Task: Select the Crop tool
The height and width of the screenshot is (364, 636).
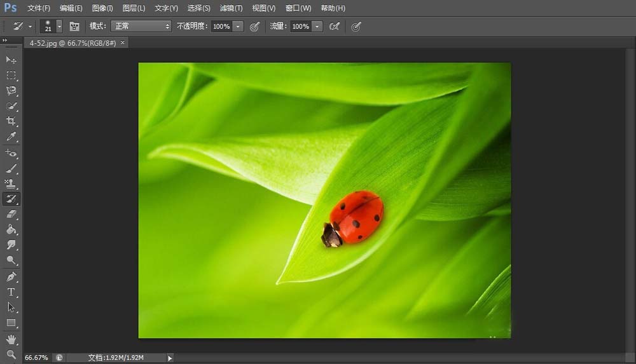Action: tap(11, 121)
